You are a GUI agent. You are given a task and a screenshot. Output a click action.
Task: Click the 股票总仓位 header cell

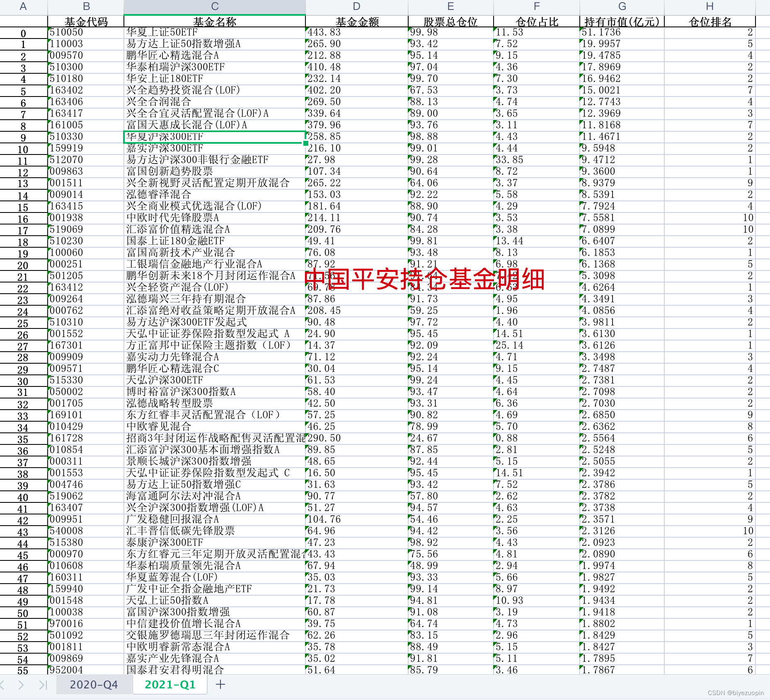450,22
